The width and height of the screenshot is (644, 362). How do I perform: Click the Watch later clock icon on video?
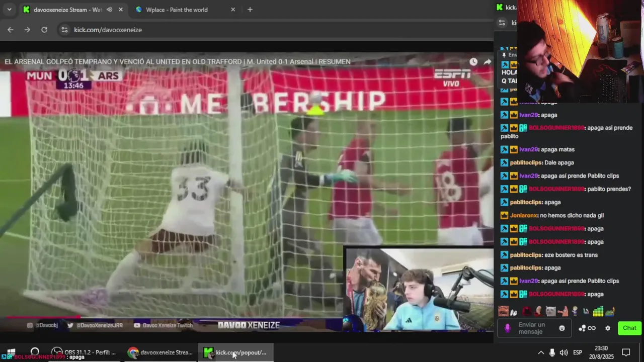click(x=473, y=61)
